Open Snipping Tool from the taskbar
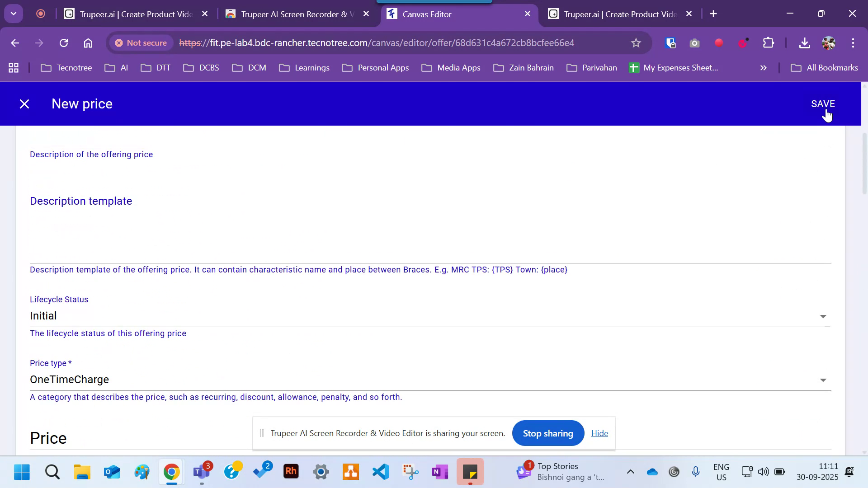The height and width of the screenshot is (488, 868). pyautogui.click(x=410, y=472)
